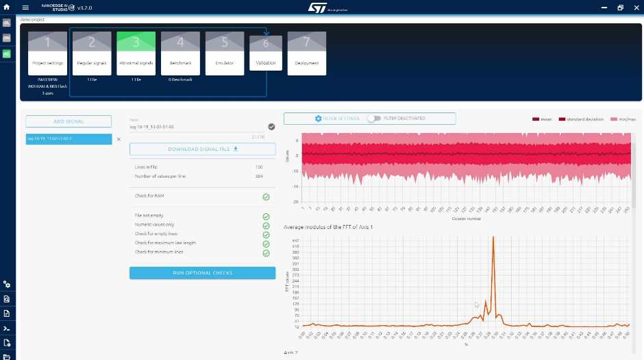Click the Check for minimum lines status icon

[266, 253]
